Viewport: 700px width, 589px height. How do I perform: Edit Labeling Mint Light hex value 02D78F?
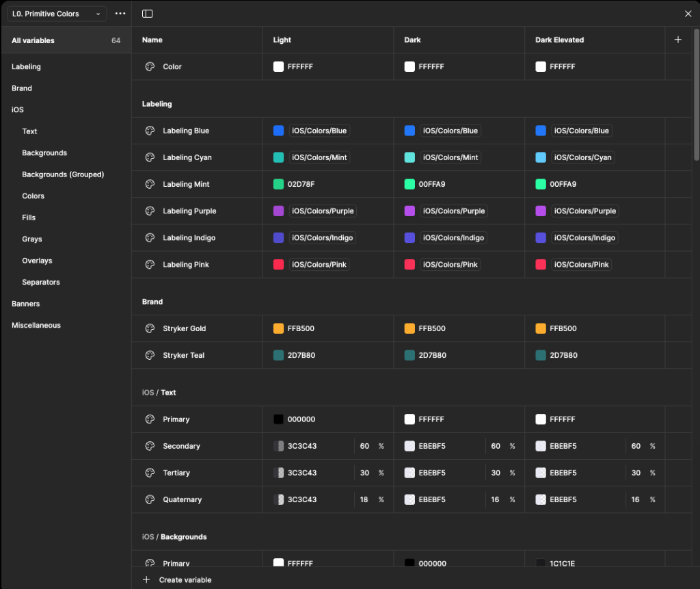tap(301, 184)
